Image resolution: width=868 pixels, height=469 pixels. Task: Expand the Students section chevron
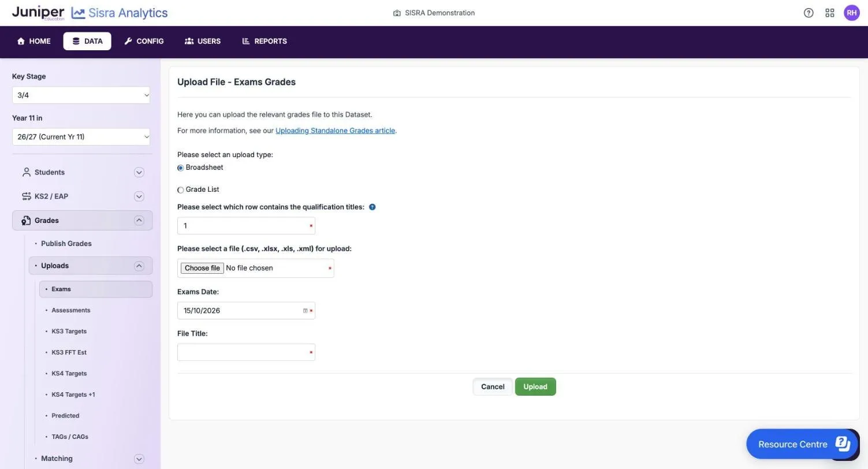[x=139, y=172]
